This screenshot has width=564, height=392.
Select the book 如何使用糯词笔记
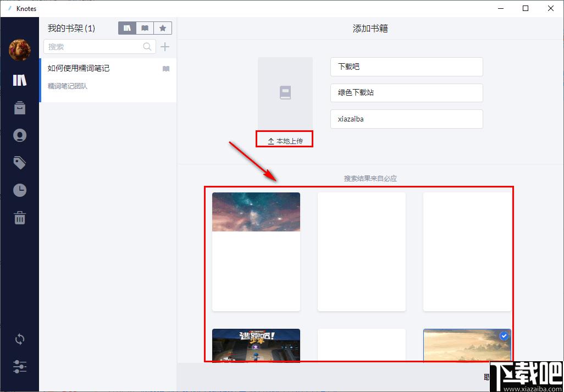pyautogui.click(x=108, y=80)
